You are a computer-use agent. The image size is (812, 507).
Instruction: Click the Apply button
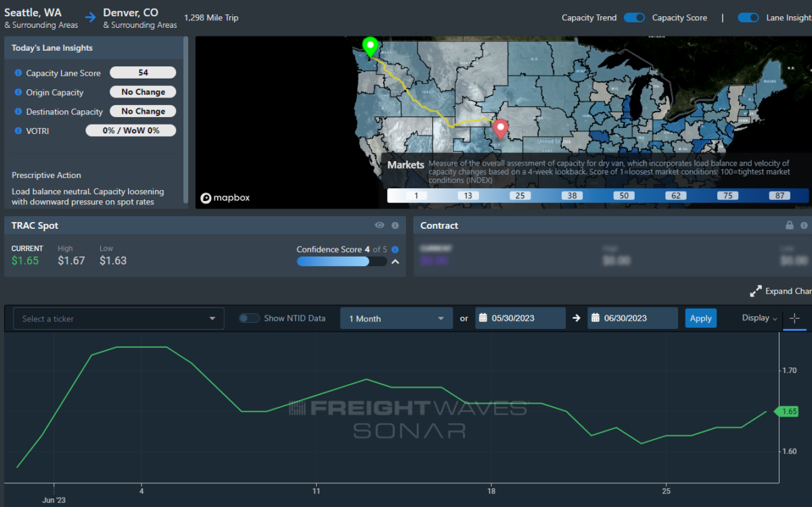(x=701, y=318)
